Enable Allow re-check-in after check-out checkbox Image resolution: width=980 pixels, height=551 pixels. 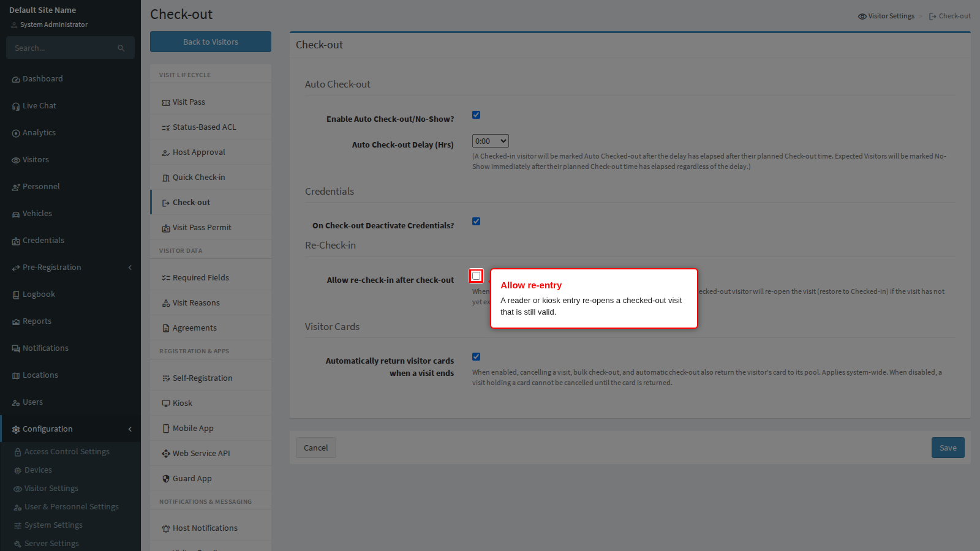(x=476, y=275)
